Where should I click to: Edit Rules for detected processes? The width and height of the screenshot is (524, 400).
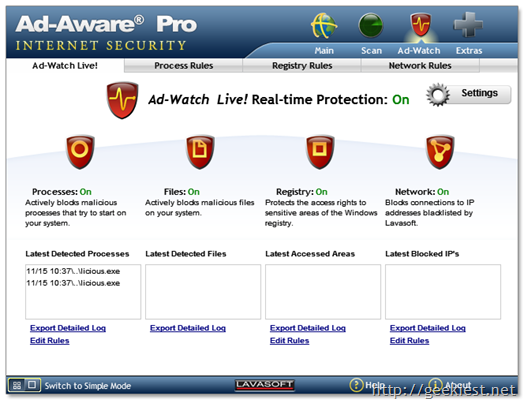49,341
